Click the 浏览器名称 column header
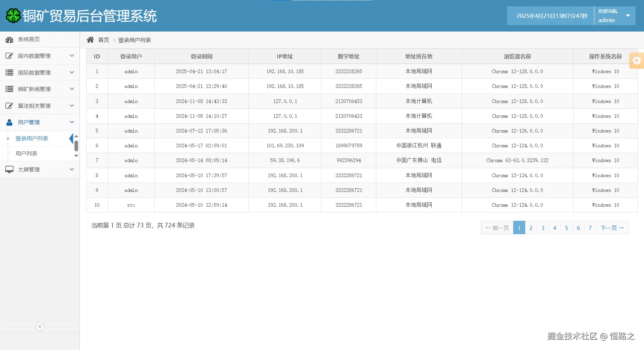Screen dimensions: 644x350 click(x=518, y=56)
